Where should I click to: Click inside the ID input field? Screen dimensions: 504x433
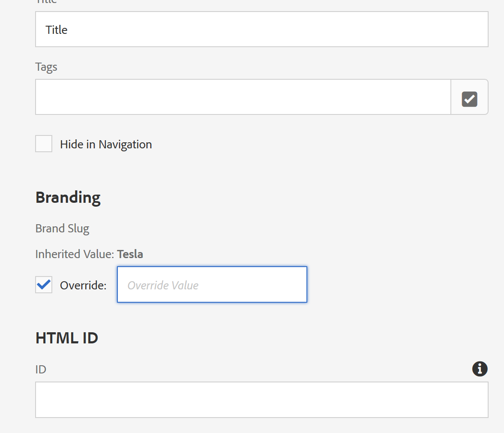pos(261,400)
